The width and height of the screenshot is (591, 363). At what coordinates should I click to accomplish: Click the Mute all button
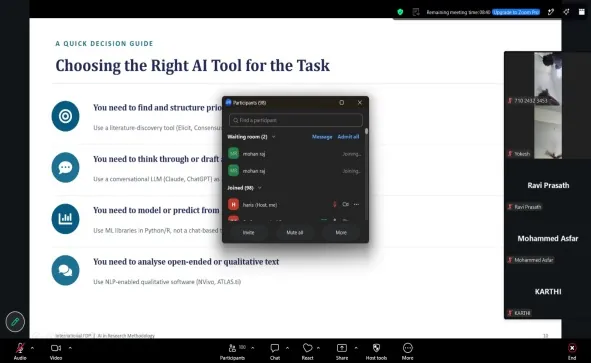295,233
